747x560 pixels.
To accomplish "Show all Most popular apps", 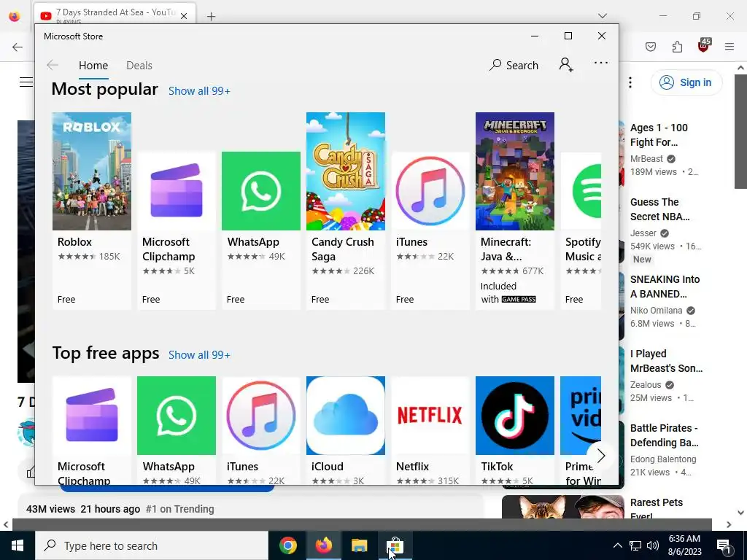I will [x=199, y=91].
